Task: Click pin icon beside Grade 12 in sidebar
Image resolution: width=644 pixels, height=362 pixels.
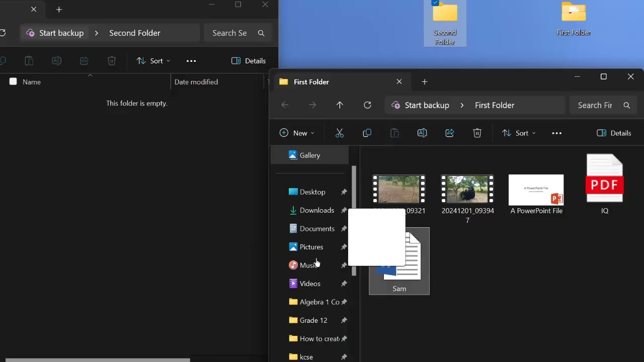Action: click(344, 320)
